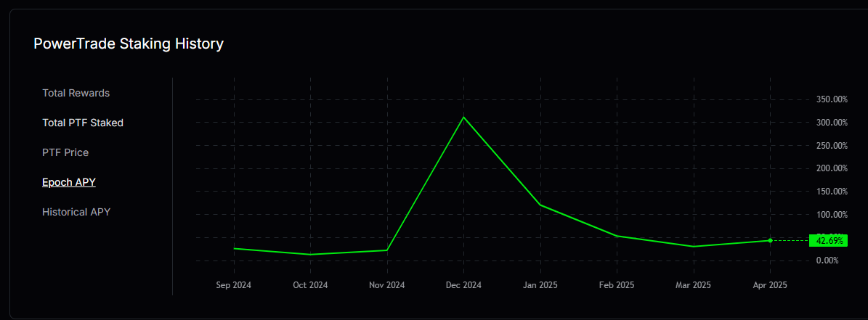Click the Oct 2024 axis label
868x320 pixels.
(x=310, y=285)
